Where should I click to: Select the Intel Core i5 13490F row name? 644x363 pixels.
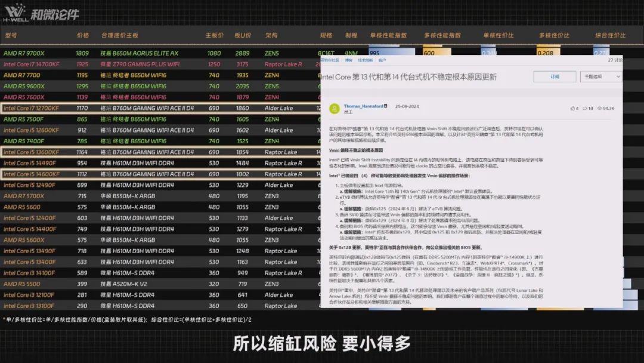(x=30, y=251)
